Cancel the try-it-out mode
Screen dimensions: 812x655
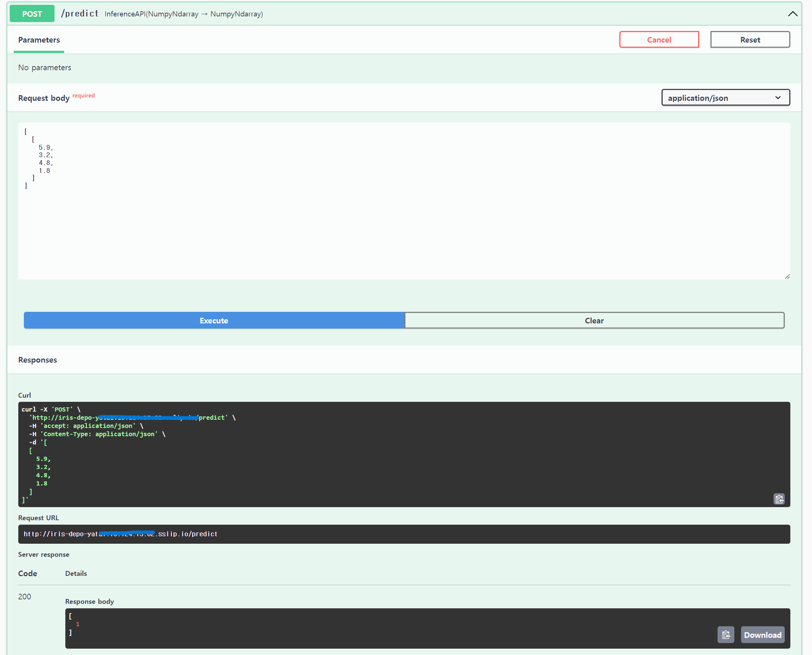coord(659,40)
